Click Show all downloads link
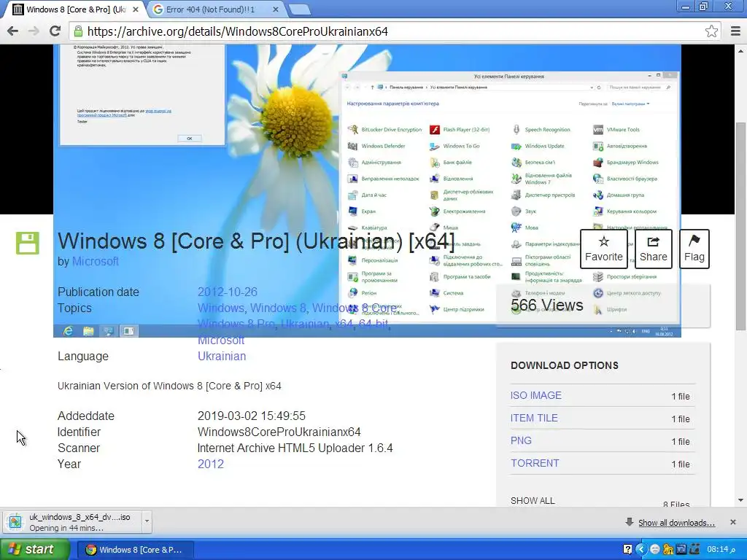This screenshot has height=560, width=747. [x=676, y=523]
